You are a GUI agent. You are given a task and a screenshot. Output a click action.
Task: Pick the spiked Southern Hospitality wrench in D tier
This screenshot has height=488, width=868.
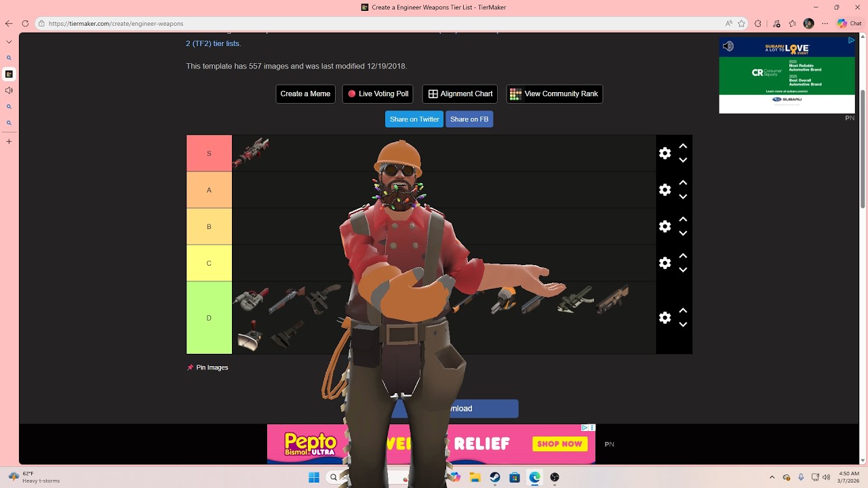(575, 299)
